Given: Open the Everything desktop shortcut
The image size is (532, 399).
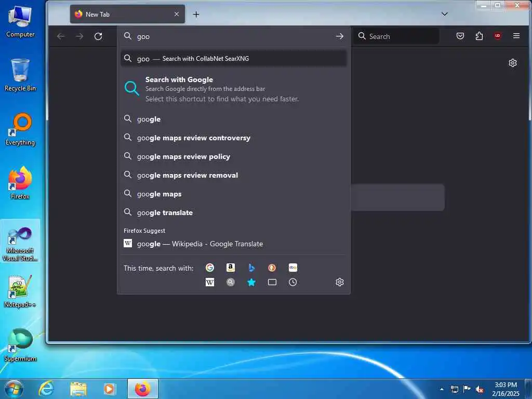Looking at the screenshot, I should point(20,129).
